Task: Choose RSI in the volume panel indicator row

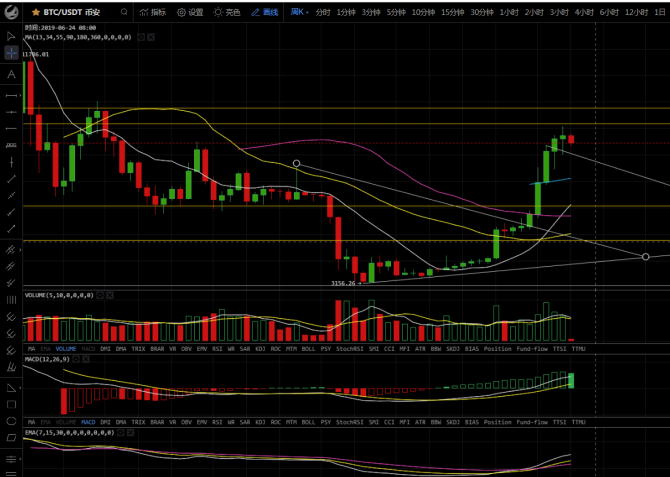Action: (216, 349)
